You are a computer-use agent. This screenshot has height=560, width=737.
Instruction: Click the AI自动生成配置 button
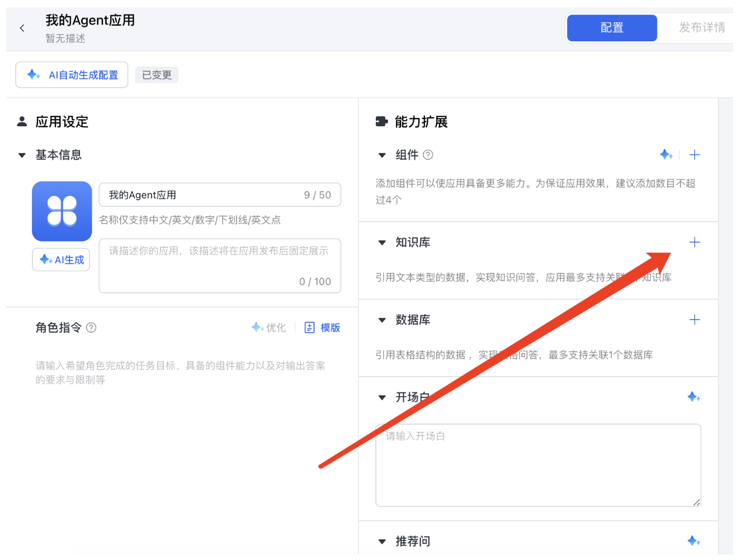(x=72, y=75)
